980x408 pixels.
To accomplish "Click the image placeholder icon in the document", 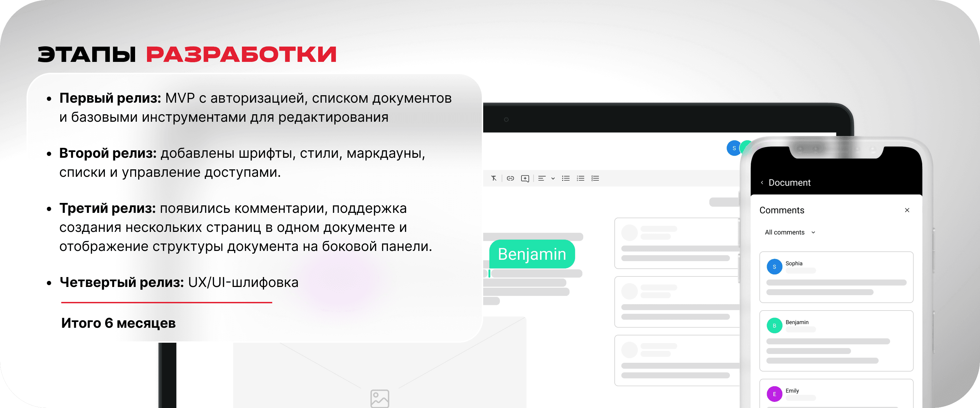I will click(x=380, y=398).
